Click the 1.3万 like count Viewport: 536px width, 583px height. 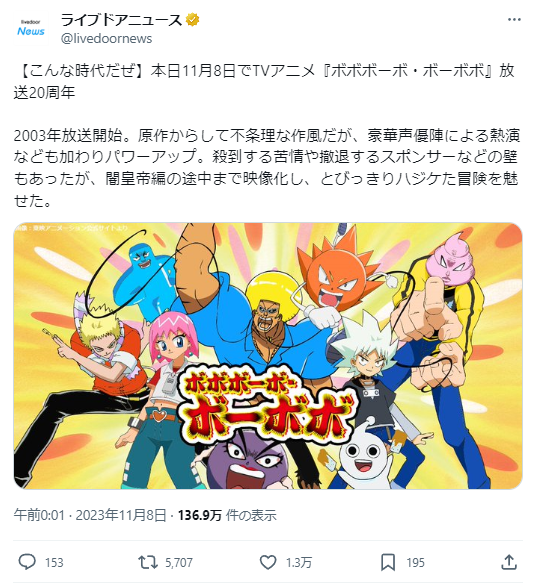[x=298, y=563]
